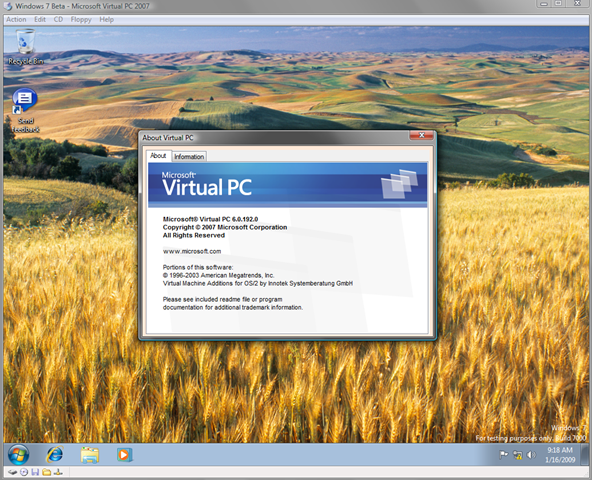Open the Floppy menu in Virtual PC

pyautogui.click(x=81, y=20)
